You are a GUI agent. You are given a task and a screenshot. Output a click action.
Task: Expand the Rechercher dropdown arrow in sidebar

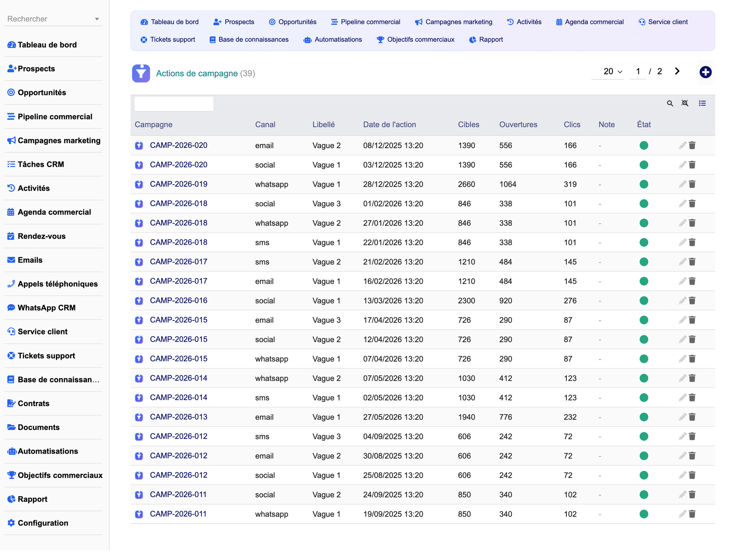coord(97,19)
